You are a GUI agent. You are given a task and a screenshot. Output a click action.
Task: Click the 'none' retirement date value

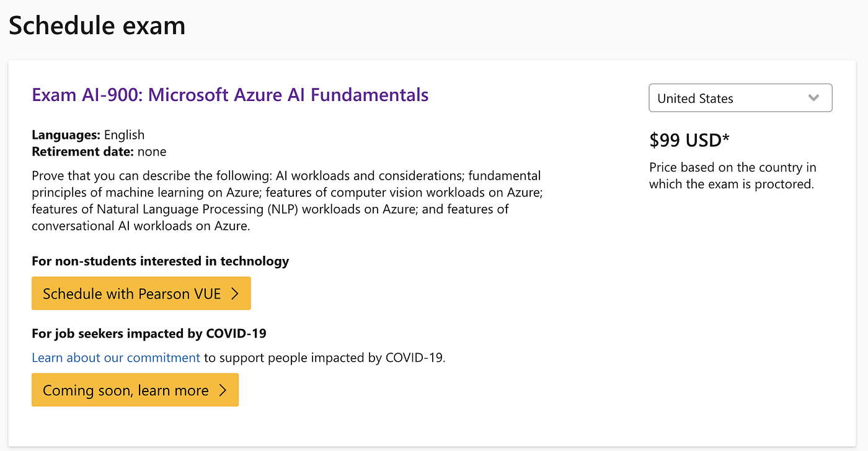tap(152, 151)
